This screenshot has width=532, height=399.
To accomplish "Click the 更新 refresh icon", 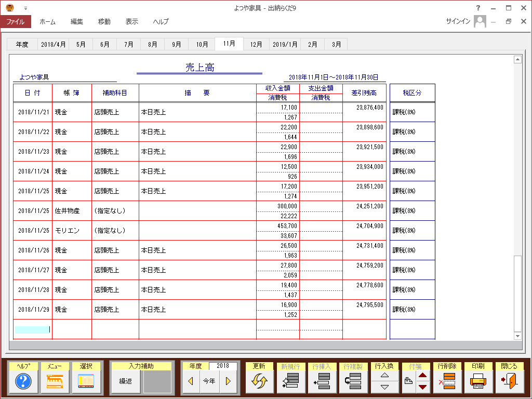I will (x=259, y=381).
